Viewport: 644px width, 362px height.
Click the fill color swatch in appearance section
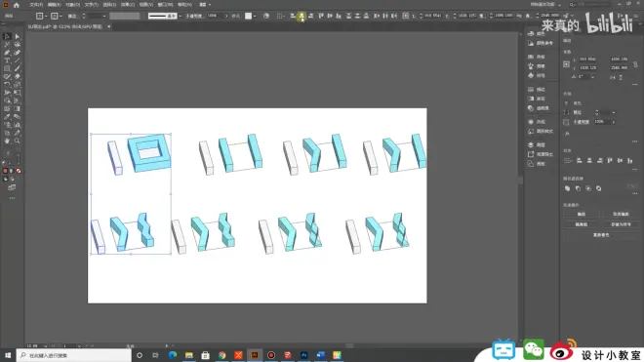point(566,103)
